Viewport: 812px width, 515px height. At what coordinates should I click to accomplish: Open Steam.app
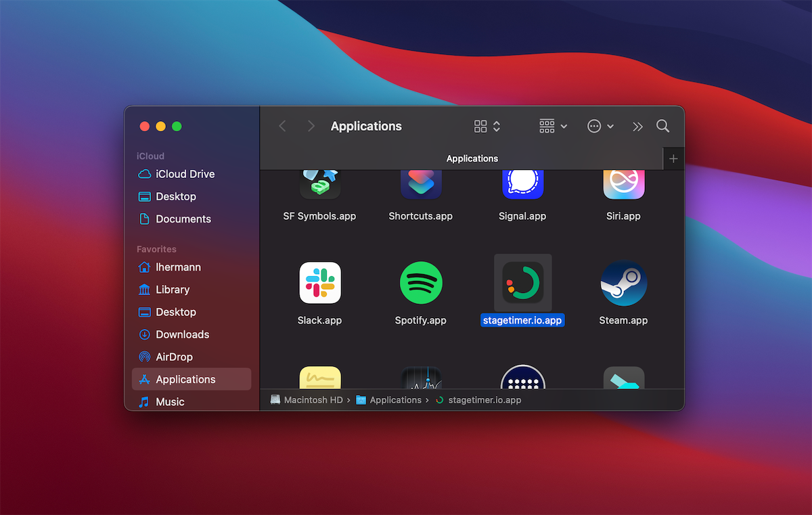pos(623,283)
